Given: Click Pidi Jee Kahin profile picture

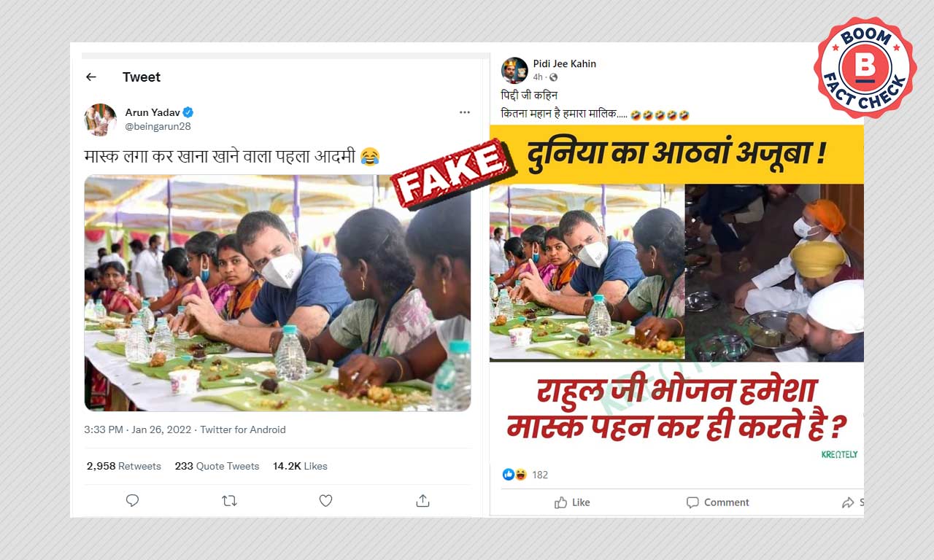Looking at the screenshot, I should coord(514,70).
